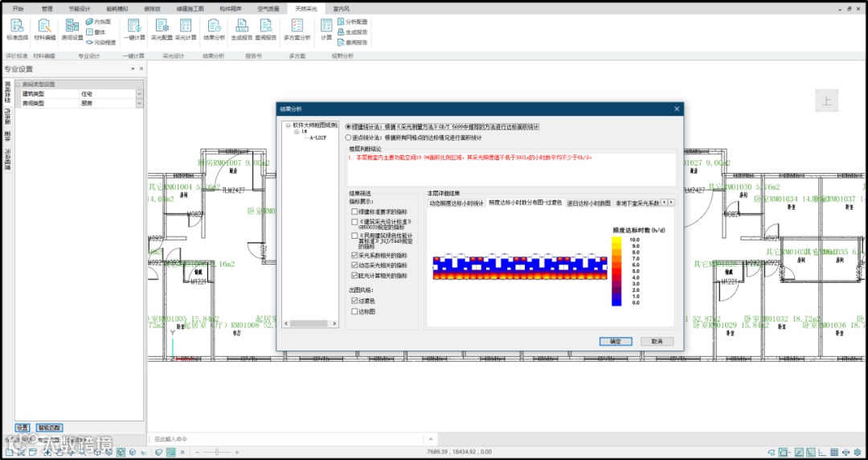Click 确定 in the 结果分析 dialog

pyautogui.click(x=616, y=342)
